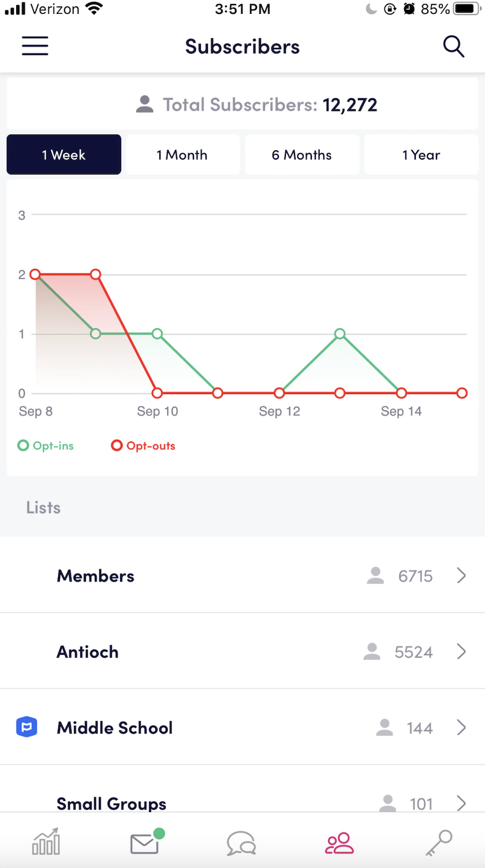Switch to the 1 Year range

pos(421,155)
